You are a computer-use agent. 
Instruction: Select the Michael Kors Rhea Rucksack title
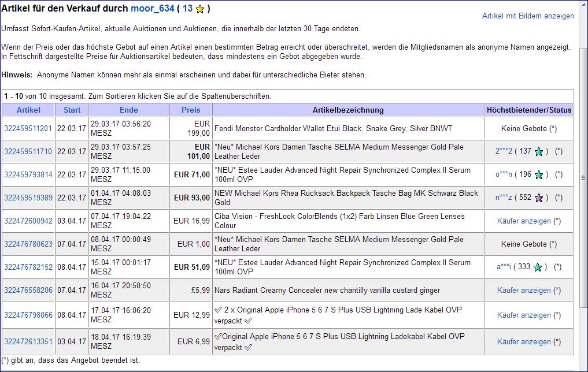(346, 198)
